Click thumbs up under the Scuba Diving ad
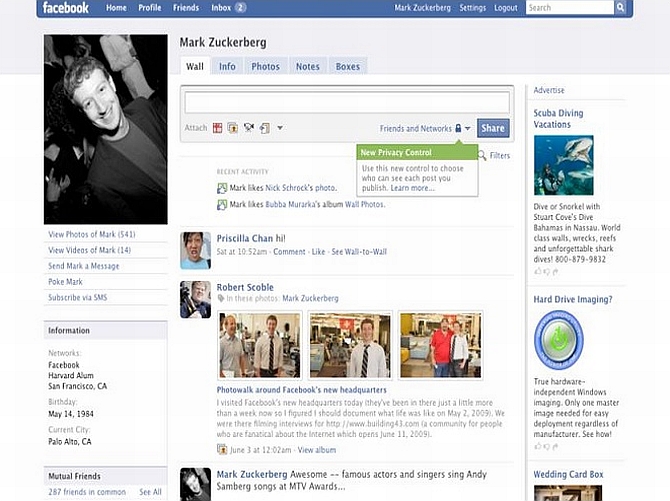Screen dimensions: 670x501 pos(538,271)
